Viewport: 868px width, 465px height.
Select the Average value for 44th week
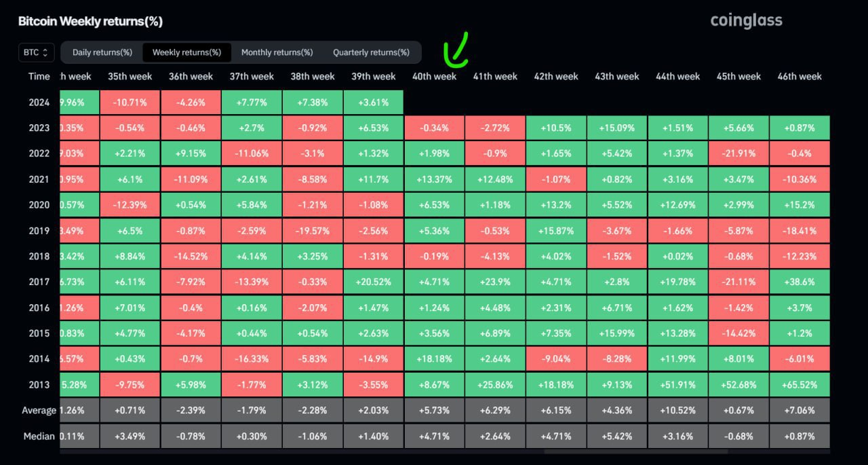click(x=677, y=411)
